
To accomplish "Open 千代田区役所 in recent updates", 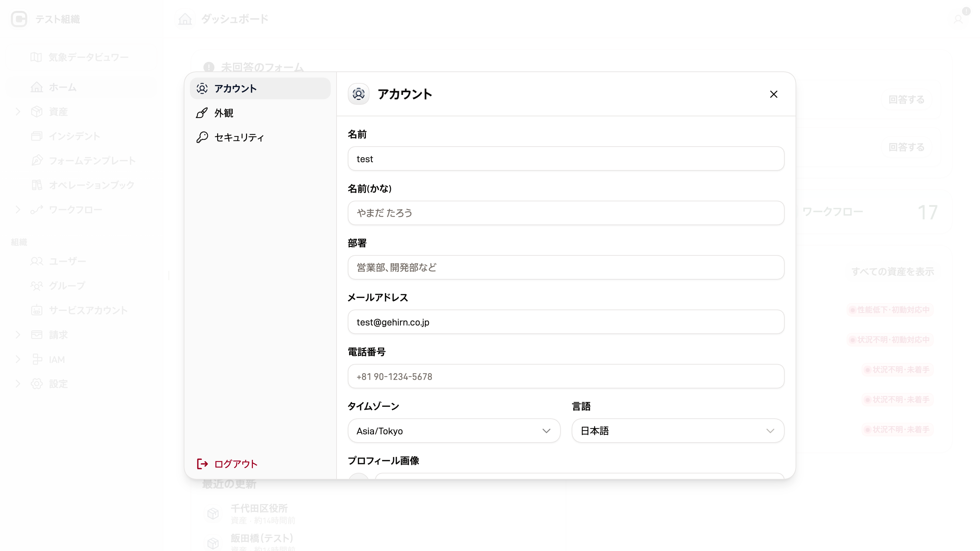I will (259, 508).
